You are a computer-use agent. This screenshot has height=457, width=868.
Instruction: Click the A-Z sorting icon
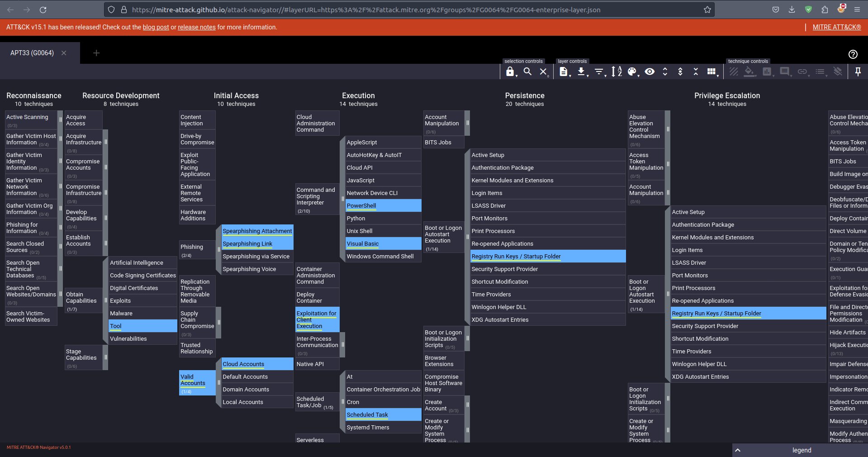(x=617, y=71)
